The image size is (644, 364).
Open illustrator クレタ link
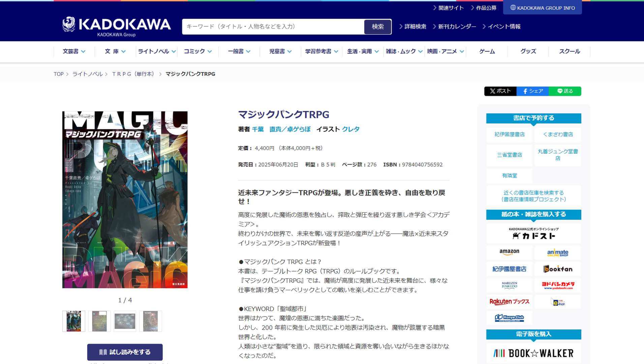click(350, 129)
